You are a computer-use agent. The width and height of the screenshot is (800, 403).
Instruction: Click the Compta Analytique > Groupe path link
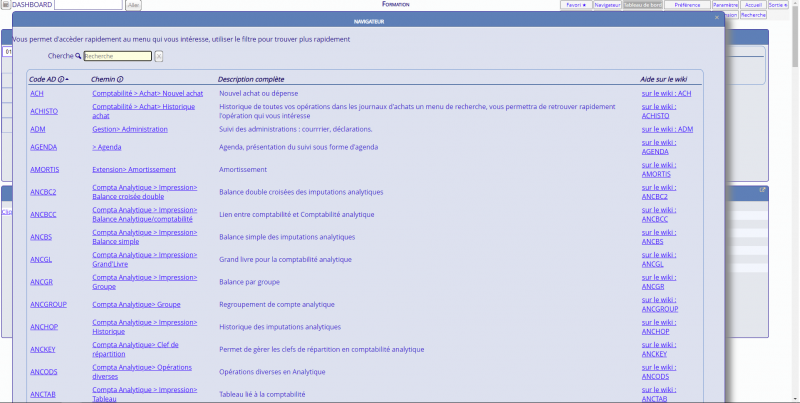(x=136, y=304)
